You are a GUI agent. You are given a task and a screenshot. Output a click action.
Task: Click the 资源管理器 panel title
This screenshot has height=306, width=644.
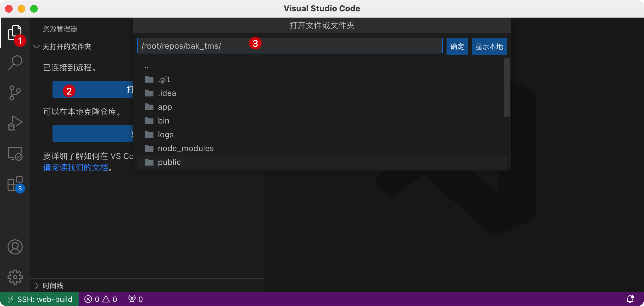click(x=60, y=29)
